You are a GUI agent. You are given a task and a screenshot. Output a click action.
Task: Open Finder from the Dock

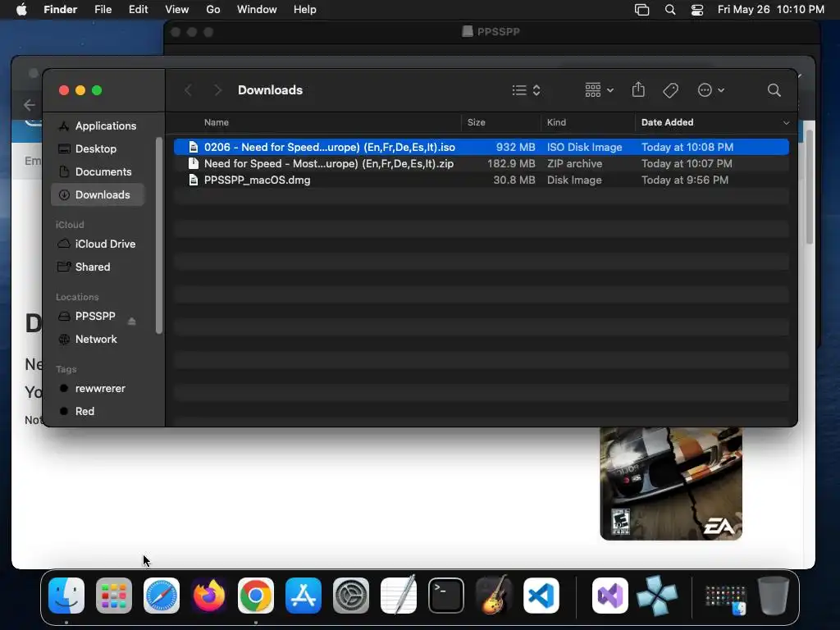pos(66,596)
